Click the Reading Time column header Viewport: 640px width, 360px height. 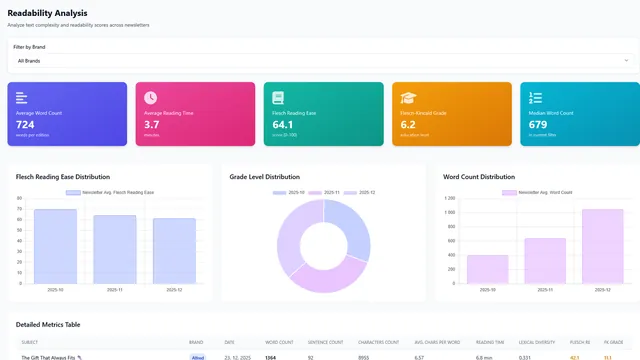[x=490, y=342]
